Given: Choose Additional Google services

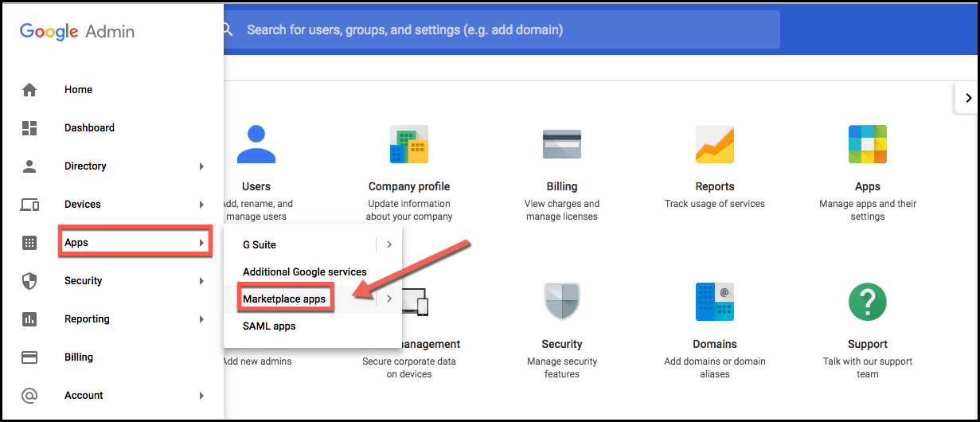Looking at the screenshot, I should tap(305, 272).
